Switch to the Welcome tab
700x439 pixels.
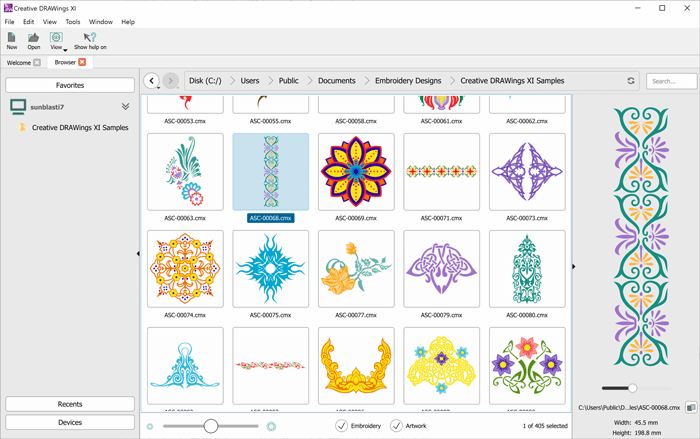[18, 63]
